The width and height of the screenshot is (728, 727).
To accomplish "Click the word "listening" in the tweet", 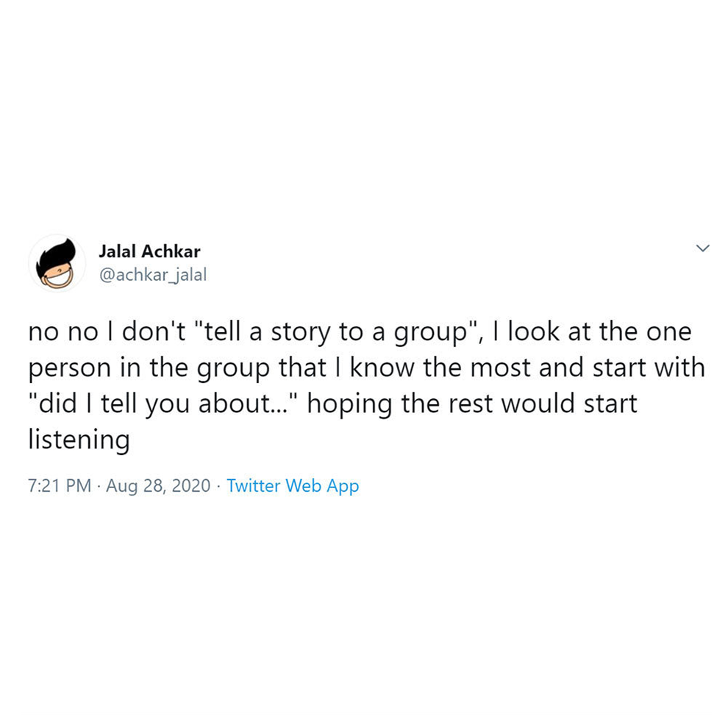I will point(79,440).
